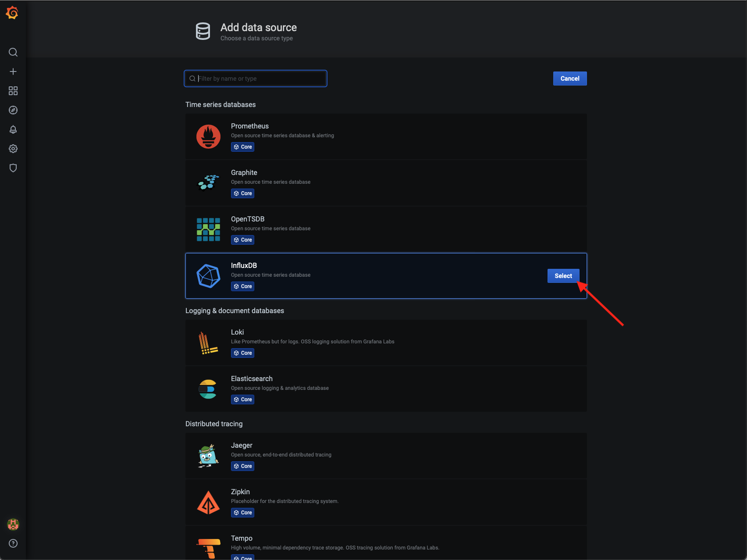This screenshot has width=747, height=560.
Task: Choose the Jaeger data source title
Action: (242, 445)
